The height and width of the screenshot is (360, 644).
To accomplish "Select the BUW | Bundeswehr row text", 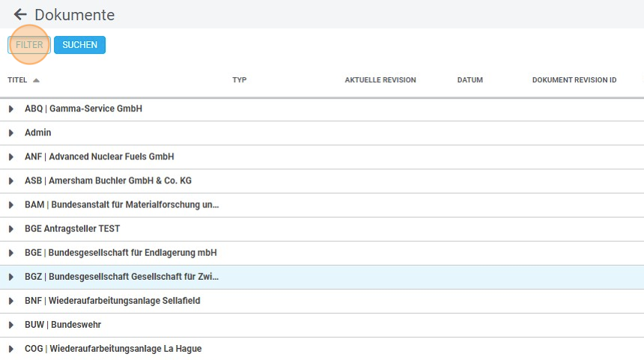I will 63,325.
